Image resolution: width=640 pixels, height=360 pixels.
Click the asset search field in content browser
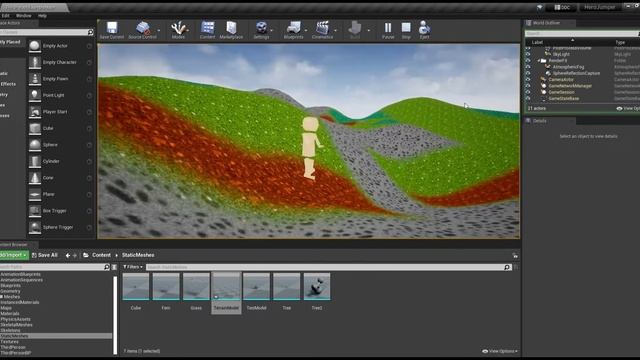coord(329,267)
